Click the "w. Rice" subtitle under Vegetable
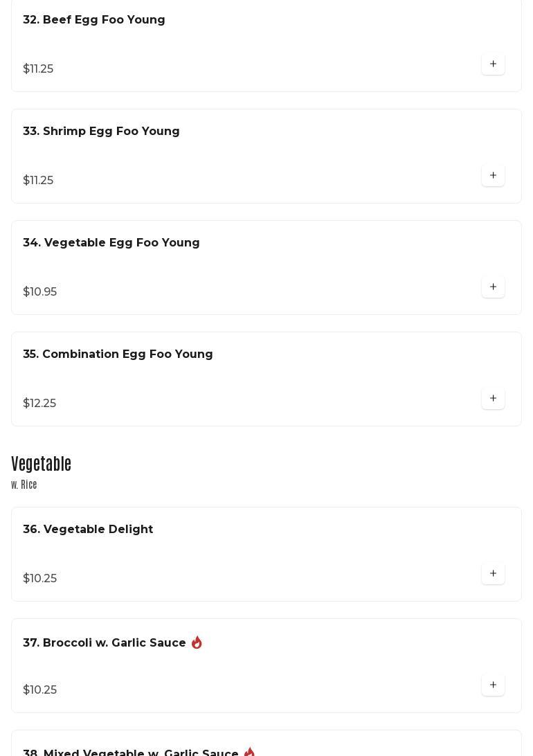Image resolution: width=533 pixels, height=756 pixels. click(x=24, y=485)
